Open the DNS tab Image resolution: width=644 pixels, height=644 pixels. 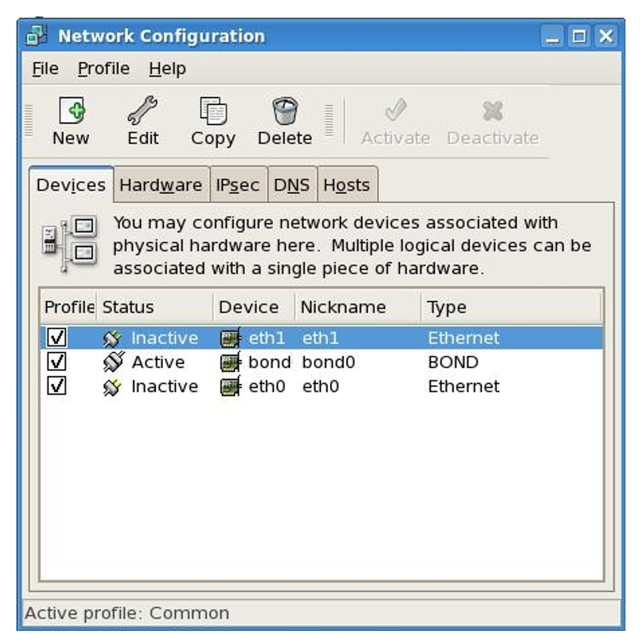291,186
